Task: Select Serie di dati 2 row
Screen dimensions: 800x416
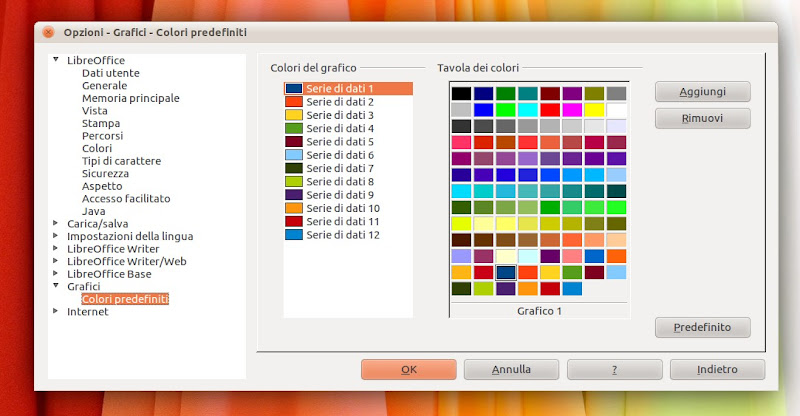Action: 348,102
